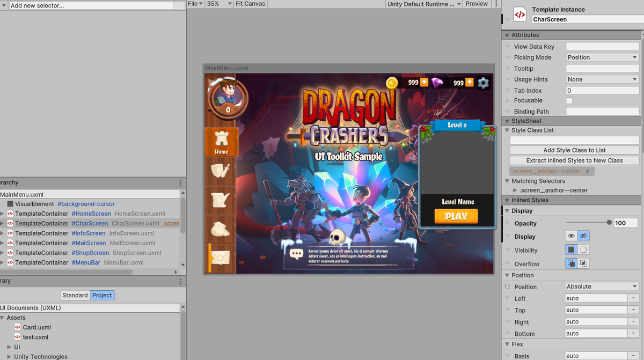644x360 pixels.
Task: Remove the .screen__anchor--center class with its x
Action: 587,171
